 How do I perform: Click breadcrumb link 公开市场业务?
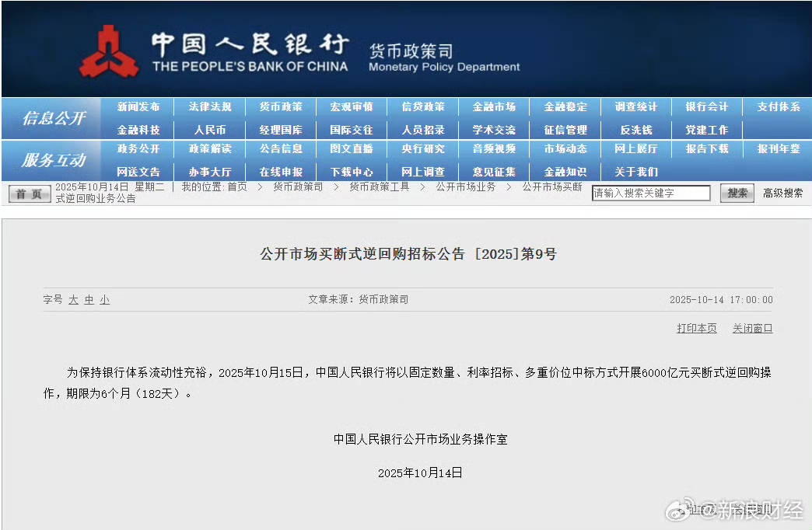466,187
